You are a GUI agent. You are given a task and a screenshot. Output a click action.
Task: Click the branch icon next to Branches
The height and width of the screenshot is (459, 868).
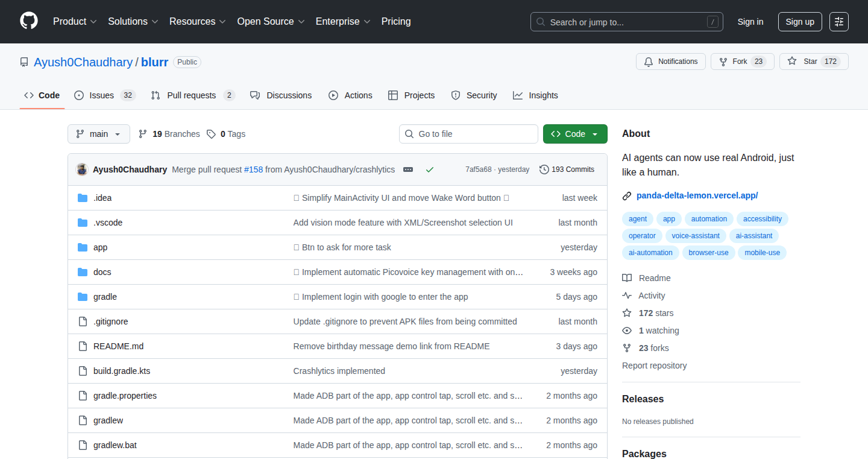tap(143, 134)
